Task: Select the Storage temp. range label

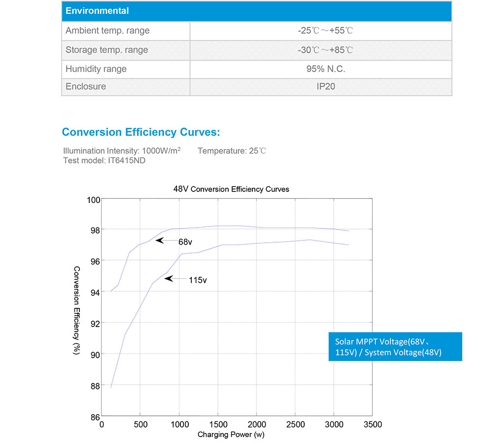Action: [x=106, y=50]
